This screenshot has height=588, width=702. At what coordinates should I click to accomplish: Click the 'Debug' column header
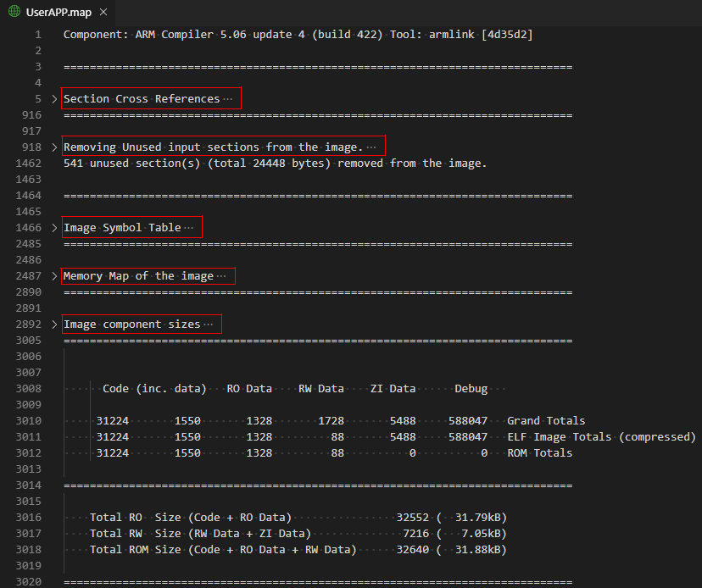point(471,389)
